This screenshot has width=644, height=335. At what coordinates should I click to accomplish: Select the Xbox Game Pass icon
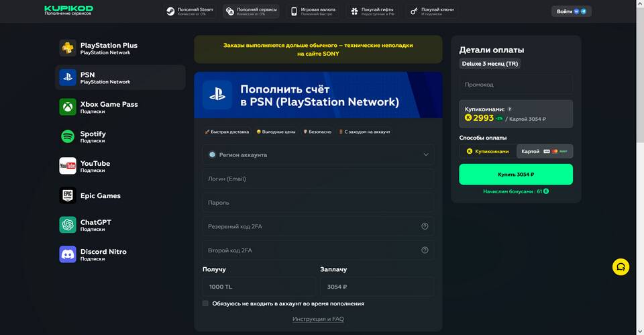[68, 107]
